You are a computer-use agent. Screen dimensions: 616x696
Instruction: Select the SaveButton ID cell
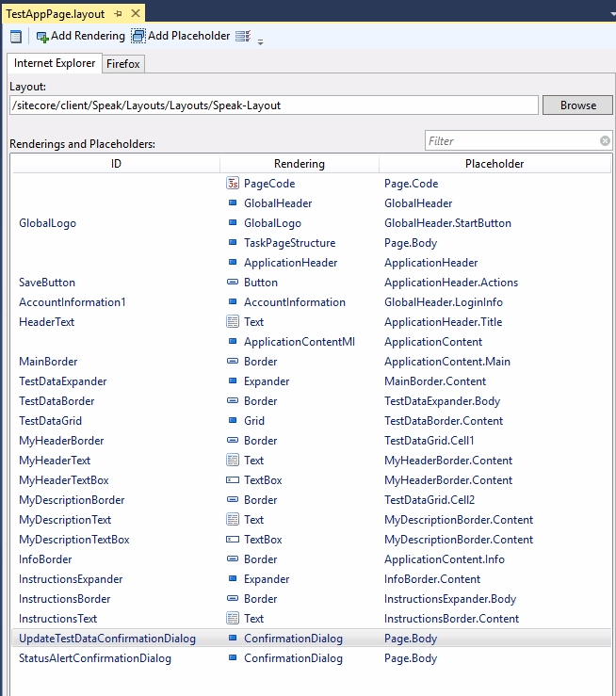pos(47,283)
